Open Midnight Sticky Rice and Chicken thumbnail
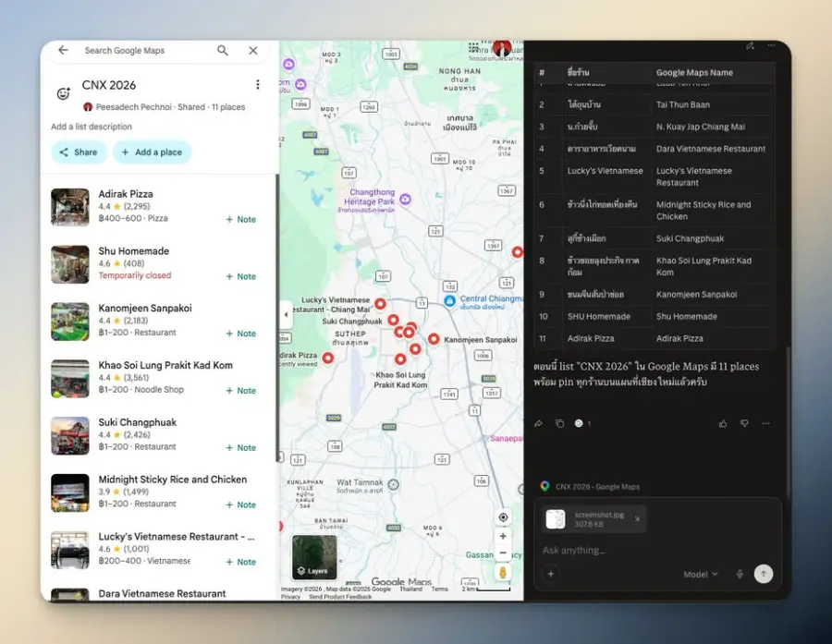Image resolution: width=832 pixels, height=644 pixels. tap(70, 492)
